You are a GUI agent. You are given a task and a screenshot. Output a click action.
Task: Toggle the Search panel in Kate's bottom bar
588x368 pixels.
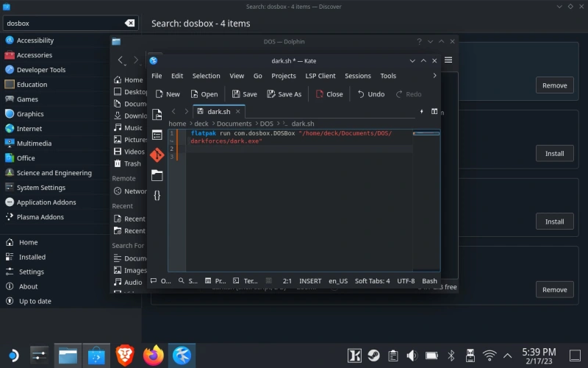tap(188, 281)
